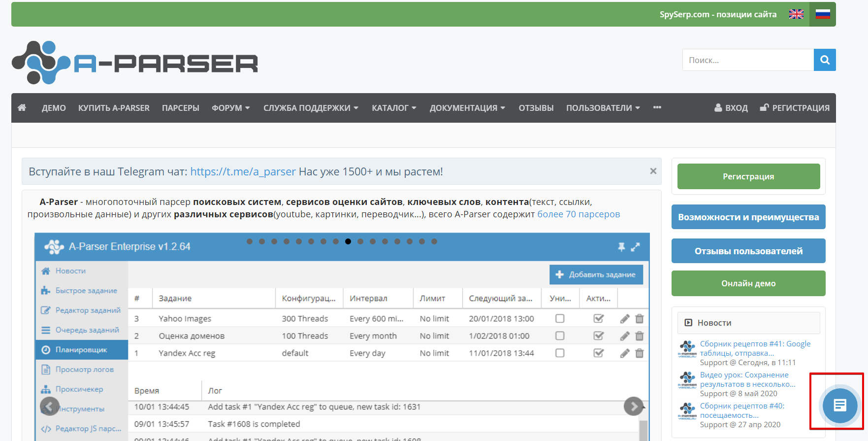
Task: Open the ПАРСЕРЫ navigation item
Action: pyautogui.click(x=181, y=108)
